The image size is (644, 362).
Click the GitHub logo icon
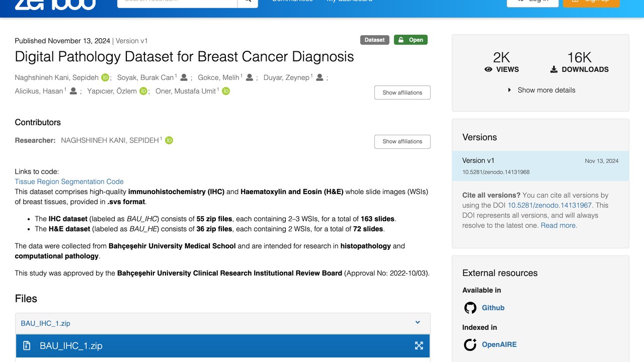[x=470, y=308]
